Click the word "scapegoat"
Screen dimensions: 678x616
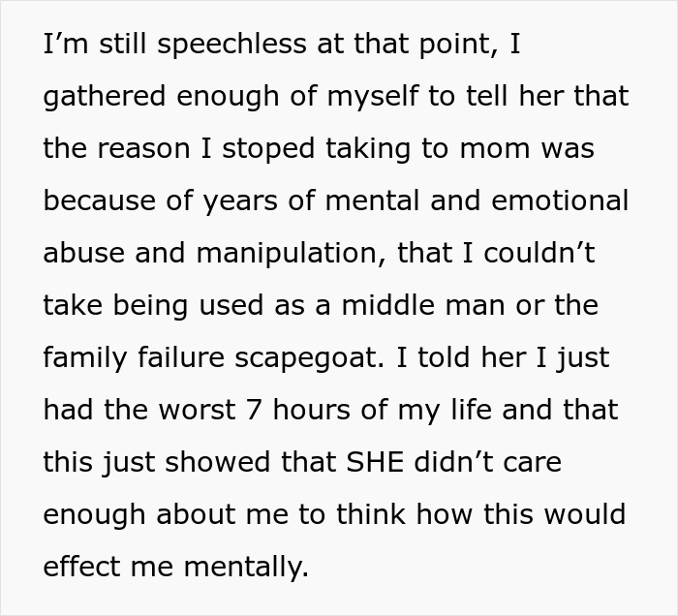pyautogui.click(x=309, y=358)
